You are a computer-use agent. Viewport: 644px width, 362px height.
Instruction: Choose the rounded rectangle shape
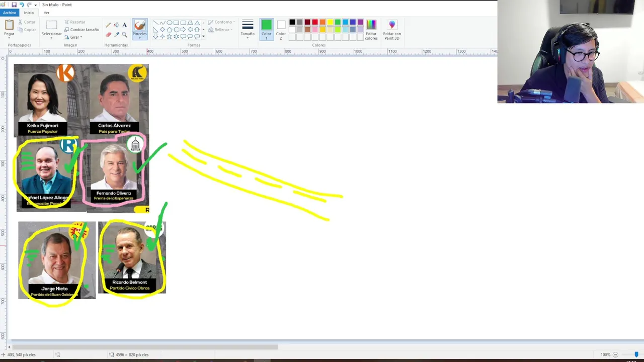183,23
